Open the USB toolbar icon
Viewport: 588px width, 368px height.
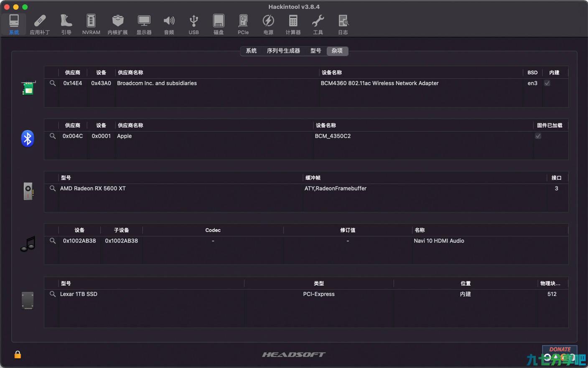point(193,24)
